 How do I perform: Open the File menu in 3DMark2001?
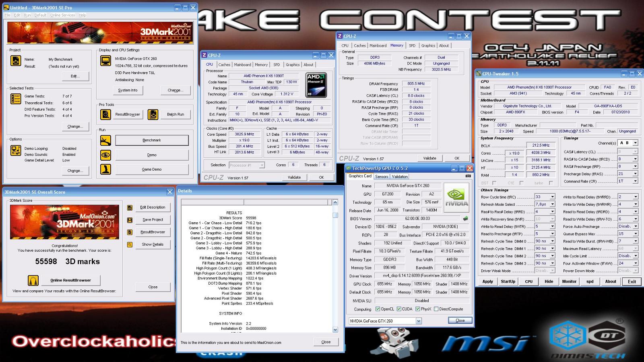click(7, 15)
